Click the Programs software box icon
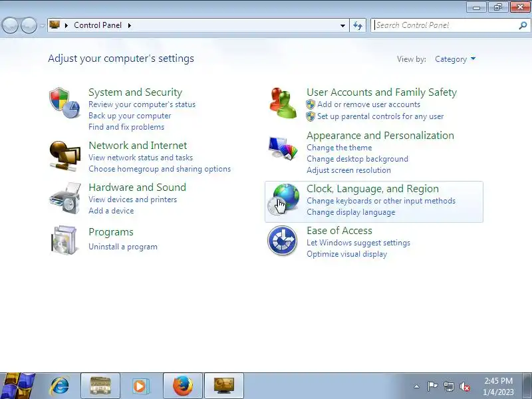 pos(64,240)
